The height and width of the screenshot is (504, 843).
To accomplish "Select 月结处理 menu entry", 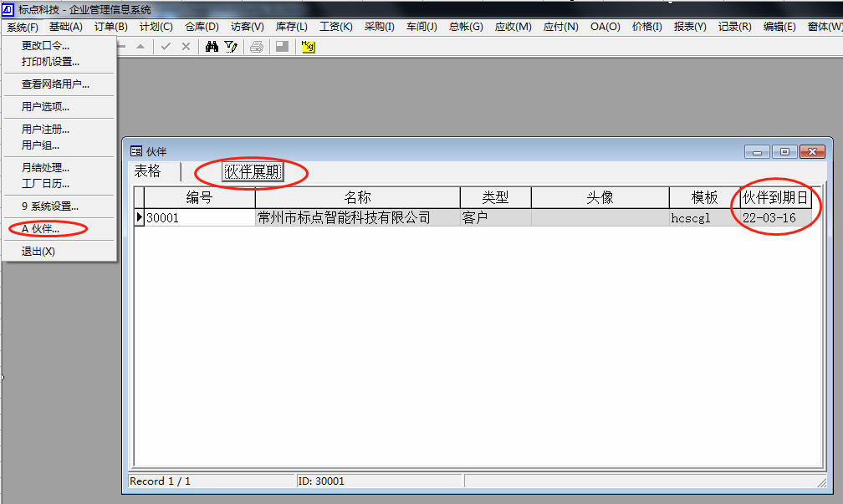I will 45,167.
